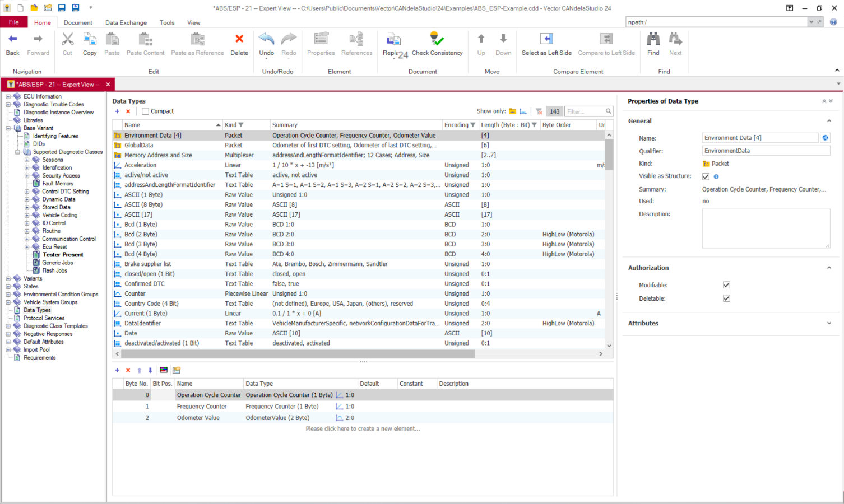Select Data Types in the tree
This screenshot has width=844, height=504.
tap(37, 310)
